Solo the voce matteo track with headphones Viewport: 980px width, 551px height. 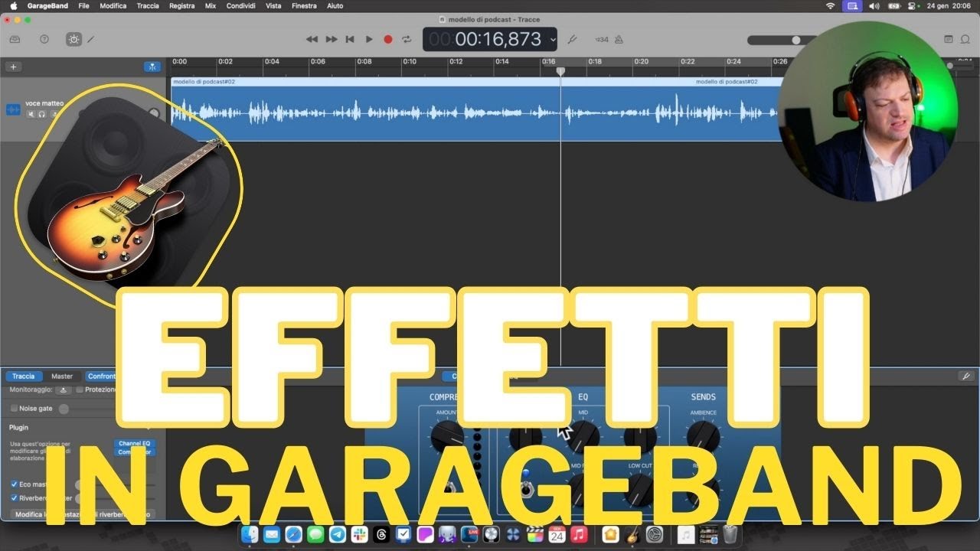(x=42, y=114)
